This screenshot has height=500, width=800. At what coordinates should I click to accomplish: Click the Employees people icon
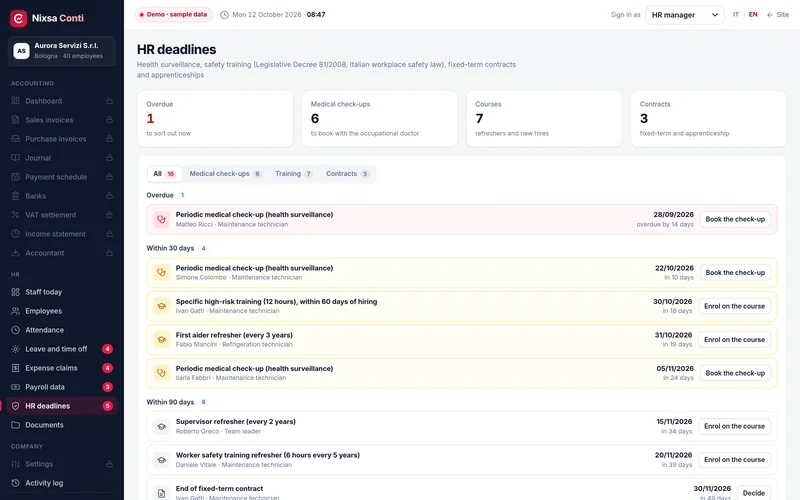15,311
